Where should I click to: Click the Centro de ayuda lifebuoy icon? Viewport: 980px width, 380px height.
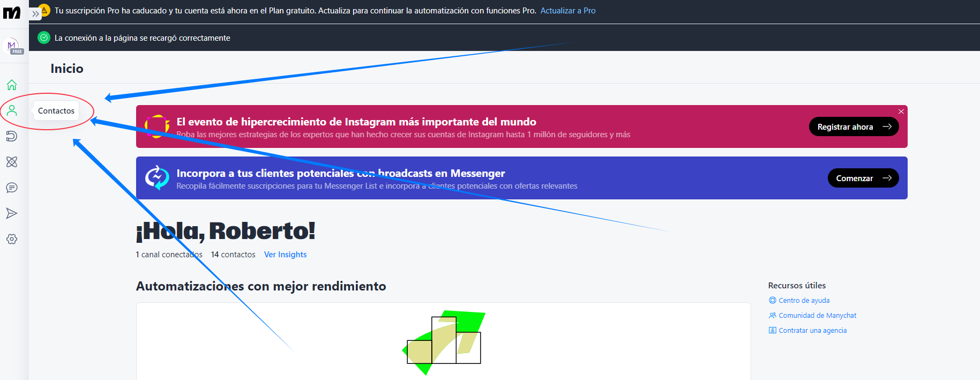pos(773,300)
